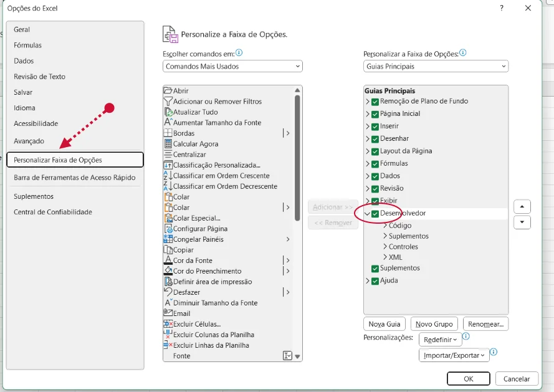This screenshot has height=392, width=554.
Task: Toggle the Layout da Página checkbox
Action: pyautogui.click(x=375, y=151)
